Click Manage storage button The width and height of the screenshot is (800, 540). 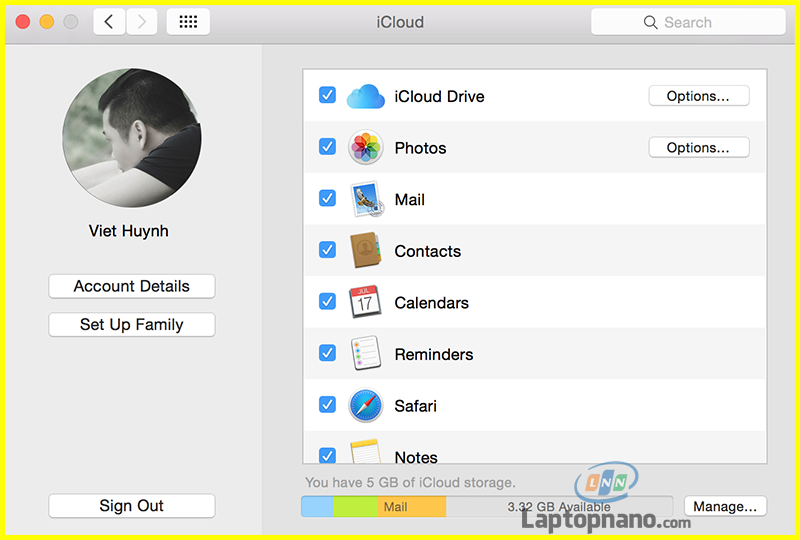coord(726,506)
